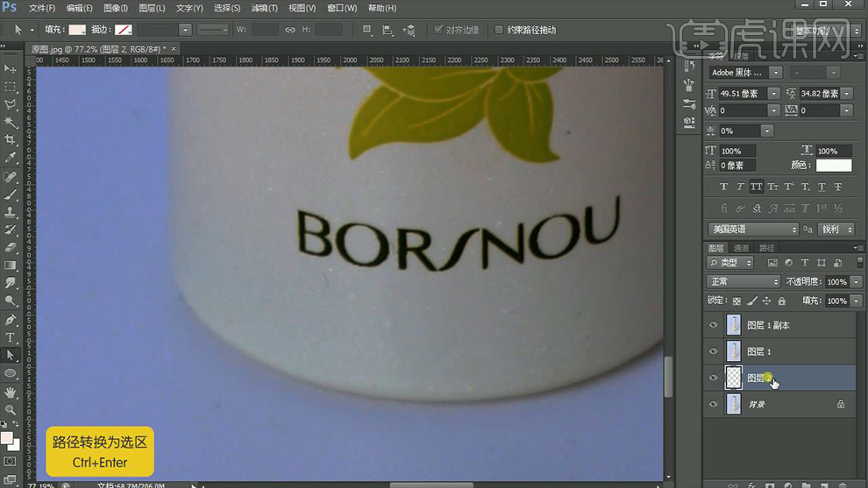Enable Underline text style

click(x=822, y=187)
